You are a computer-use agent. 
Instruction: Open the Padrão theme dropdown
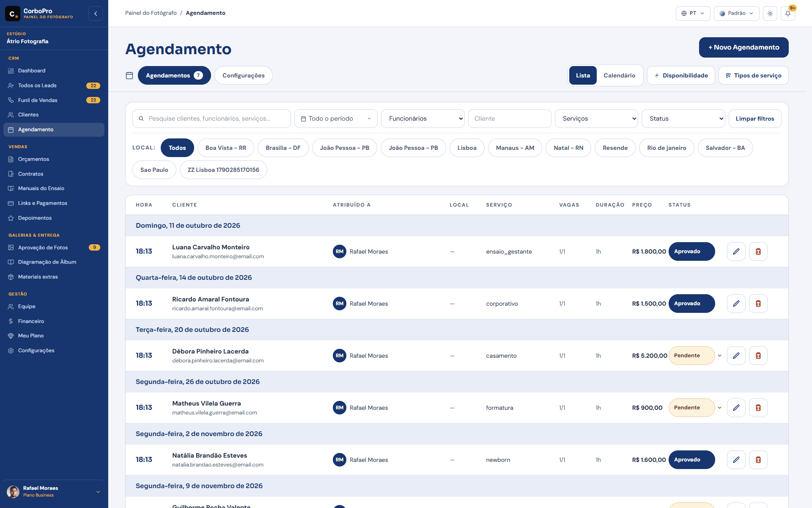coord(736,14)
